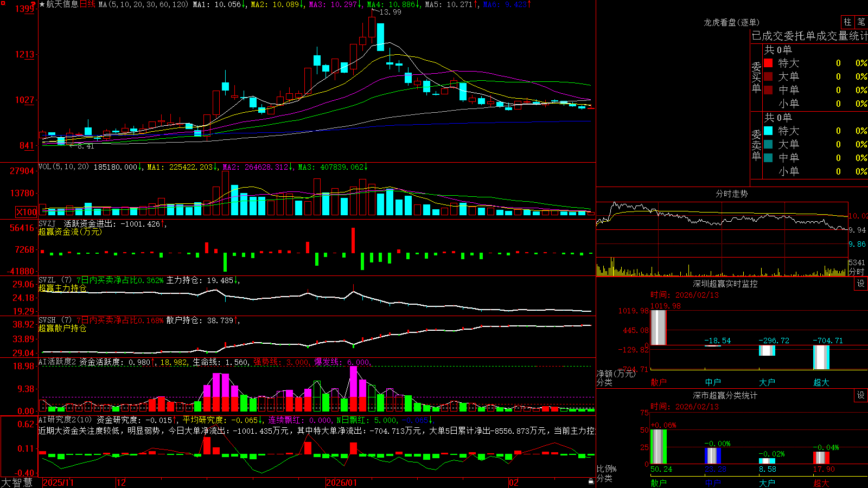
Task: Click the lock icon on the time axis
Action: 591,481
